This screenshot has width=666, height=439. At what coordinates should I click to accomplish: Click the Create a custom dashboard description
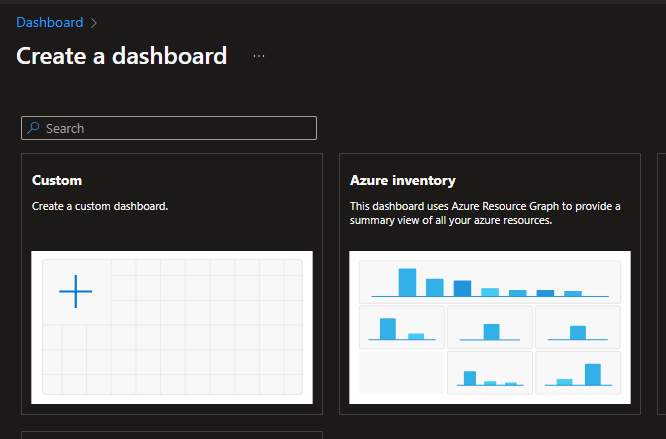(x=100, y=206)
